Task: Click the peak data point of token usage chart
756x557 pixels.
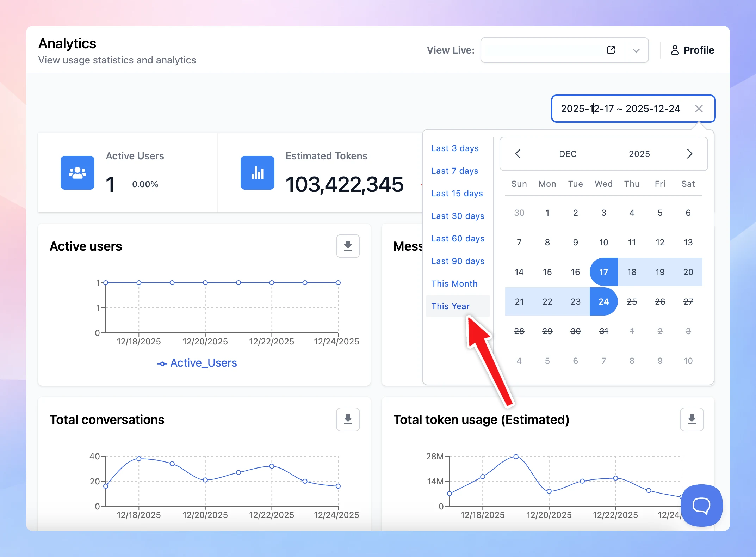Action: pyautogui.click(x=516, y=457)
